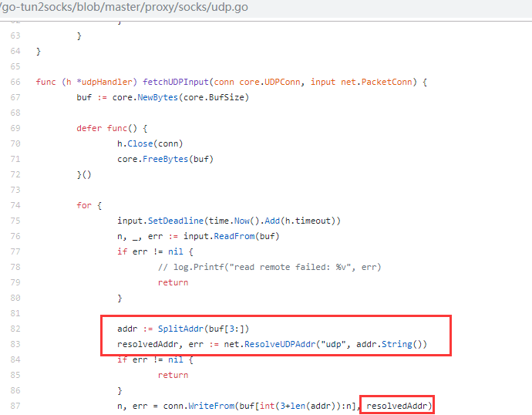Click 'return' on line 79
The height and width of the screenshot is (415, 532).
pyautogui.click(x=173, y=282)
